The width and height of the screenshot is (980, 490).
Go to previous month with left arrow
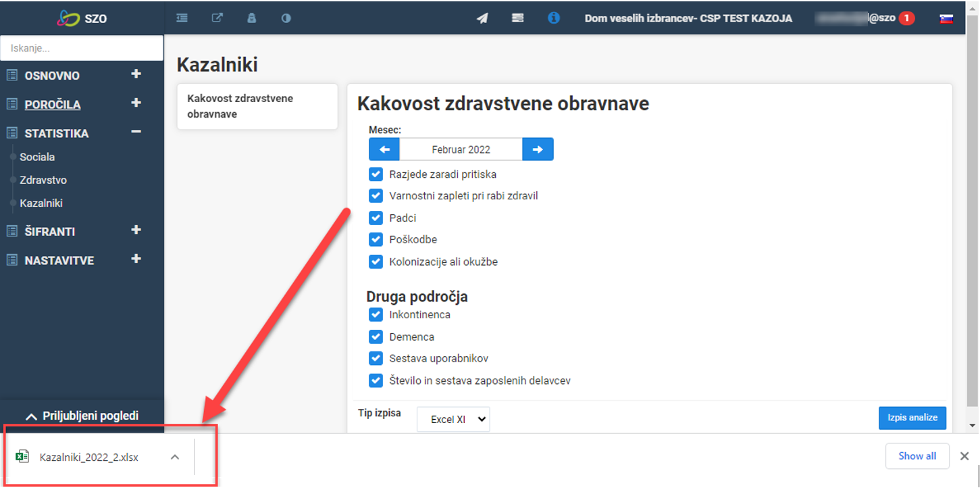[384, 149]
